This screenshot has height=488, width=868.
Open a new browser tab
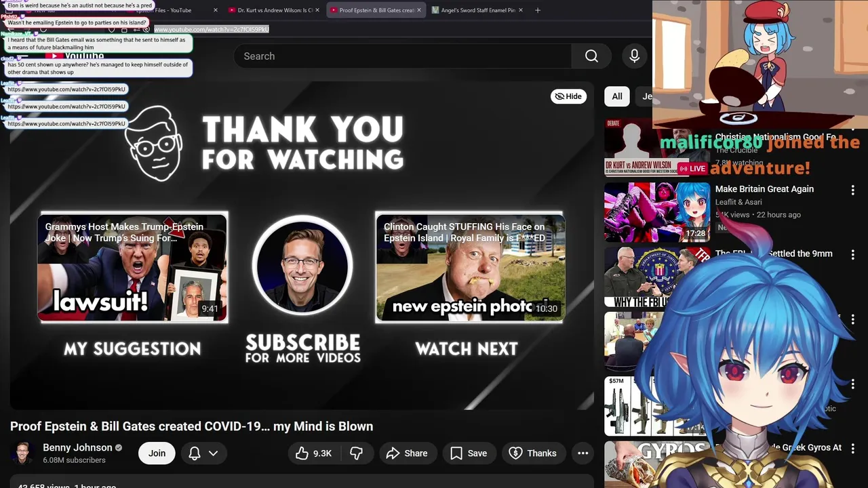(538, 10)
